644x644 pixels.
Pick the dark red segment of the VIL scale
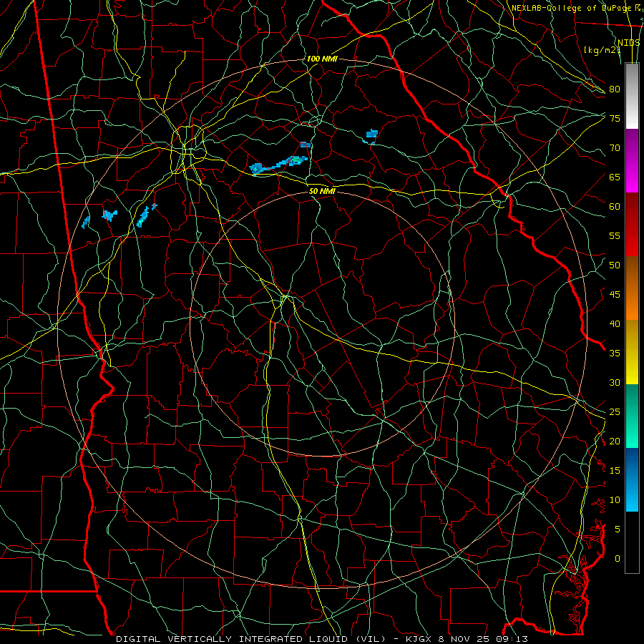632,224
